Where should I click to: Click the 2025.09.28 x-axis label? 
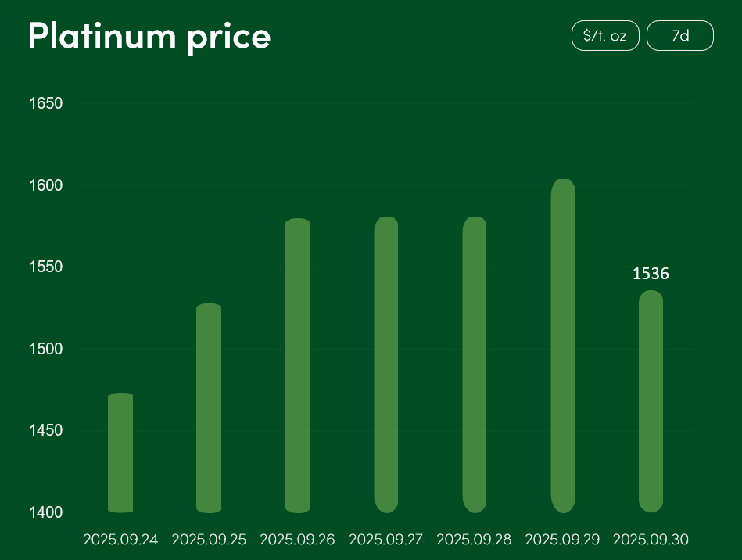coord(475,540)
